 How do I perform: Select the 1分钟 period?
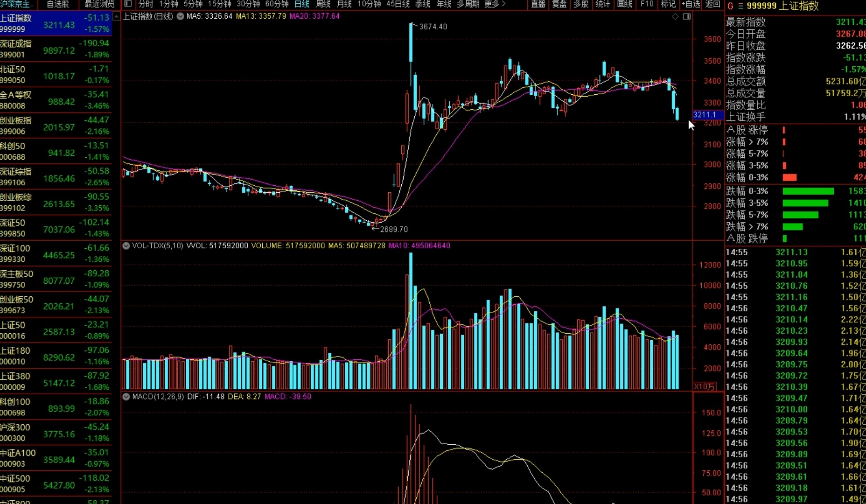pyautogui.click(x=168, y=4)
